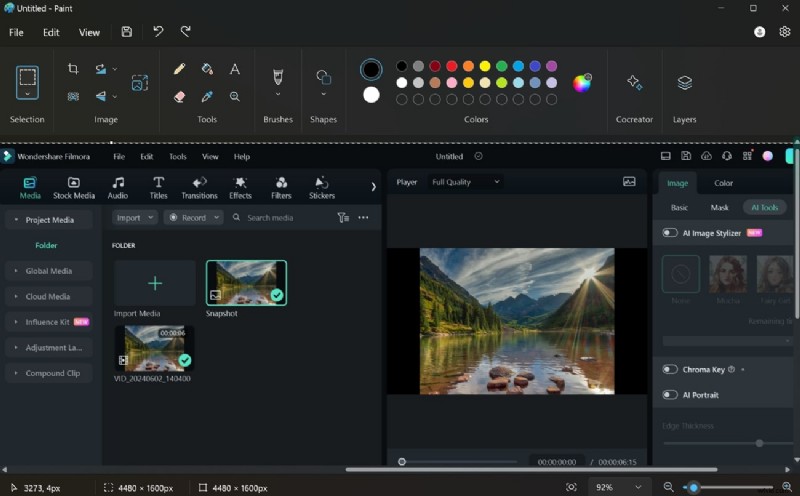Toggle the AI Image Stylizer switch

click(670, 233)
